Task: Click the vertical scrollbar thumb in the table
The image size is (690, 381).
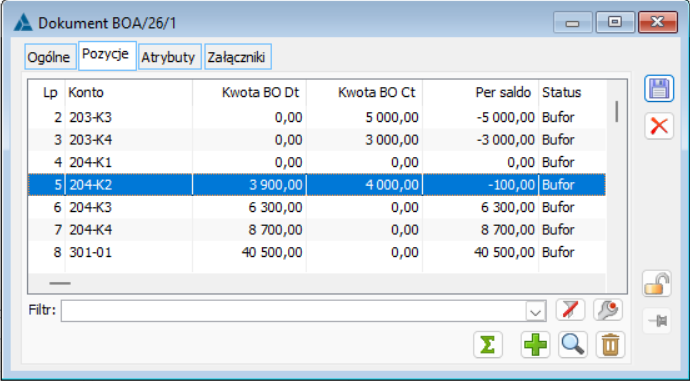Action: point(617,112)
